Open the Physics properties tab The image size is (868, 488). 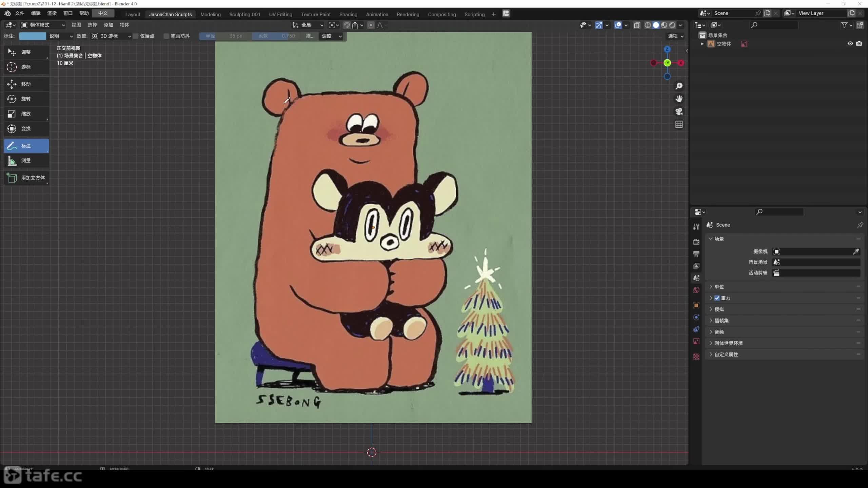(696, 318)
